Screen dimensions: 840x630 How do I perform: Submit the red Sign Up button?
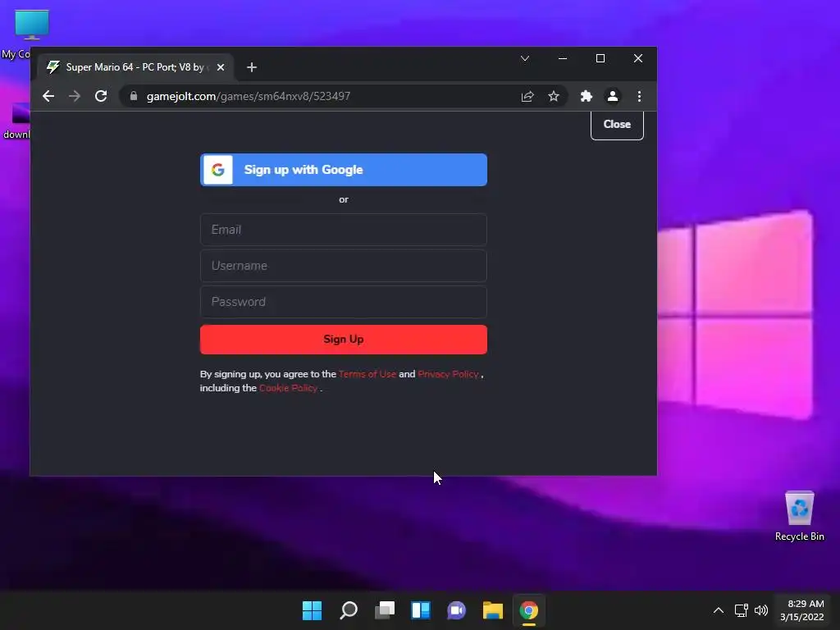click(x=344, y=339)
